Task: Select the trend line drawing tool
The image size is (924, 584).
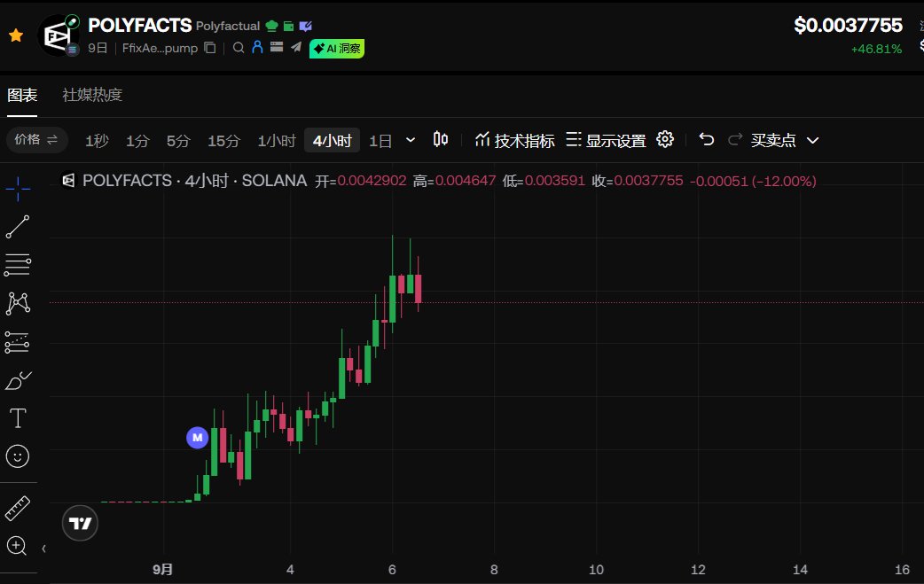Action: click(x=18, y=227)
